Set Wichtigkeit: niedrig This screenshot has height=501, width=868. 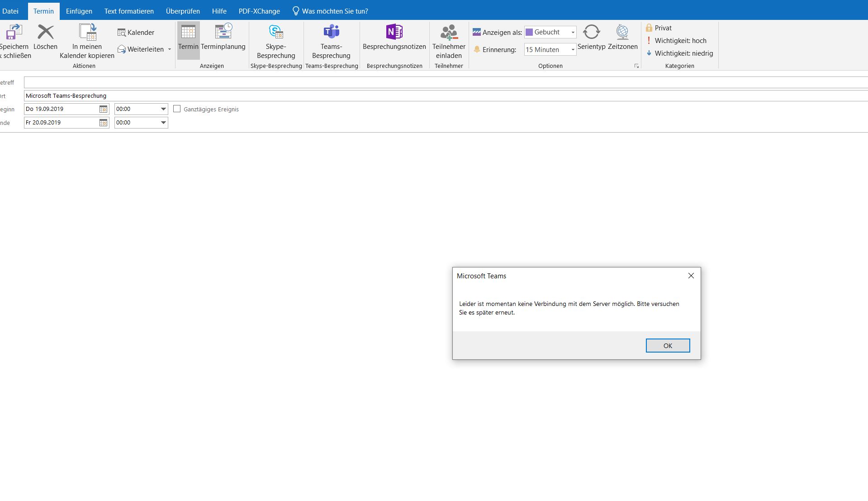679,53
